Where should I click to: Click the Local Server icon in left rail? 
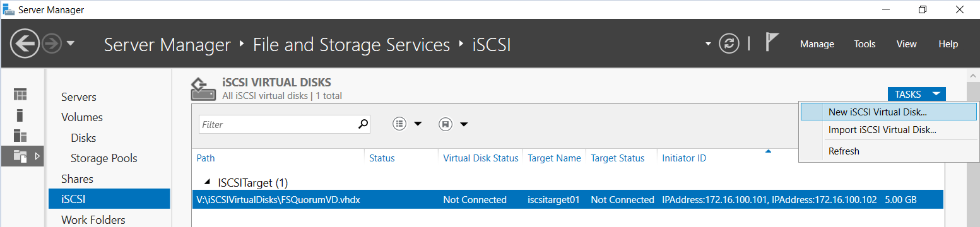pos(20,115)
